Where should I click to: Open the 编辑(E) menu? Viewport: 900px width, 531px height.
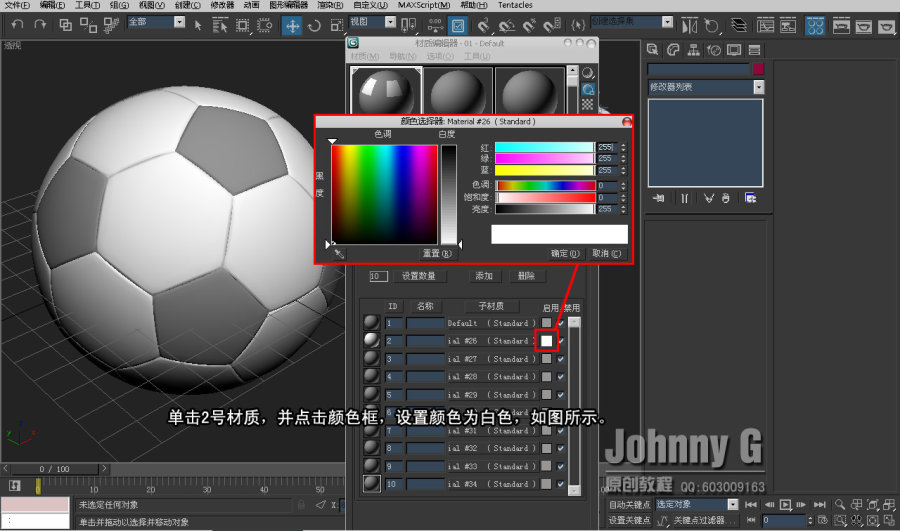(x=52, y=5)
